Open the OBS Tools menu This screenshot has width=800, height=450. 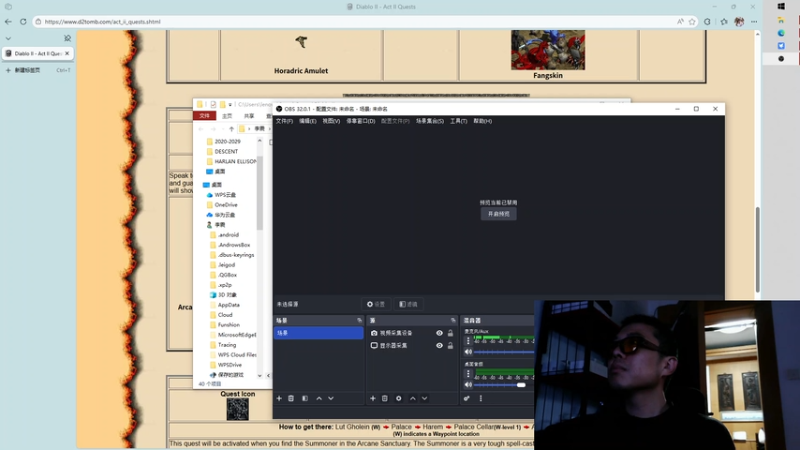point(458,121)
